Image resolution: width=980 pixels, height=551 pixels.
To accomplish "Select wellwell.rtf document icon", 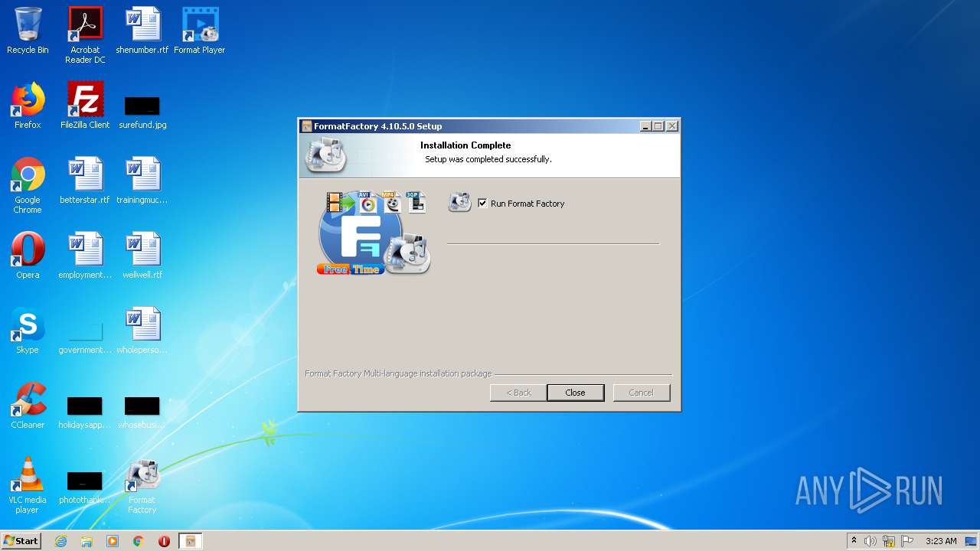I will point(142,256).
